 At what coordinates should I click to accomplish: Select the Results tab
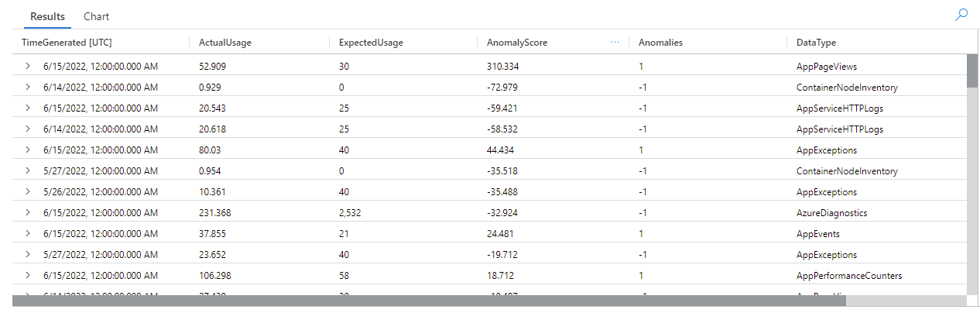pyautogui.click(x=47, y=16)
